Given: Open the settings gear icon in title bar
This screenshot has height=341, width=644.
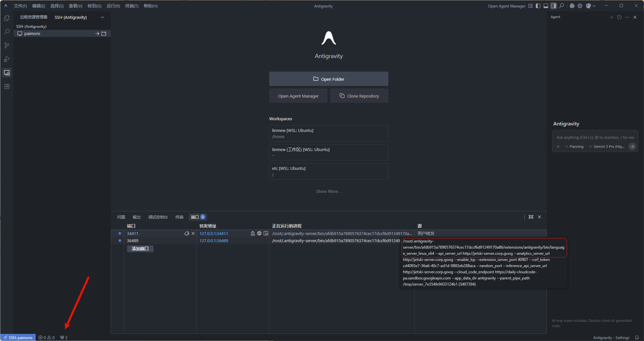Looking at the screenshot, I should point(580,6).
